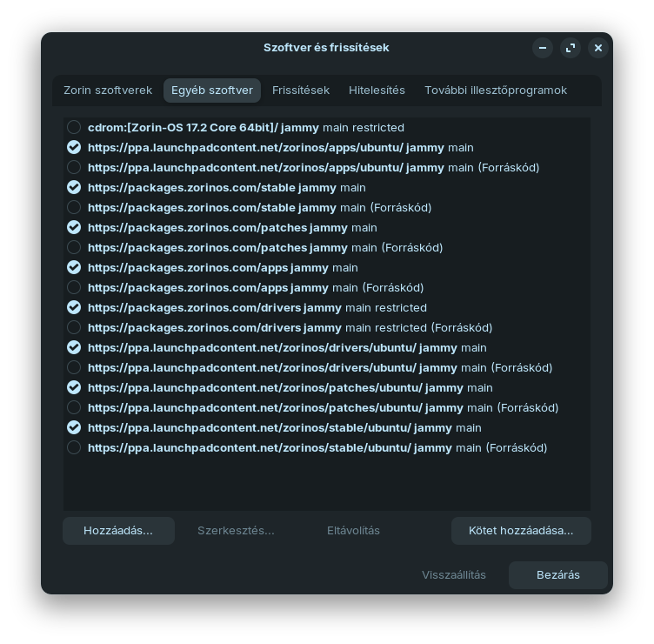Enable packages.zorinos.com/apps (Forráskód) checkbox

[x=74, y=287]
